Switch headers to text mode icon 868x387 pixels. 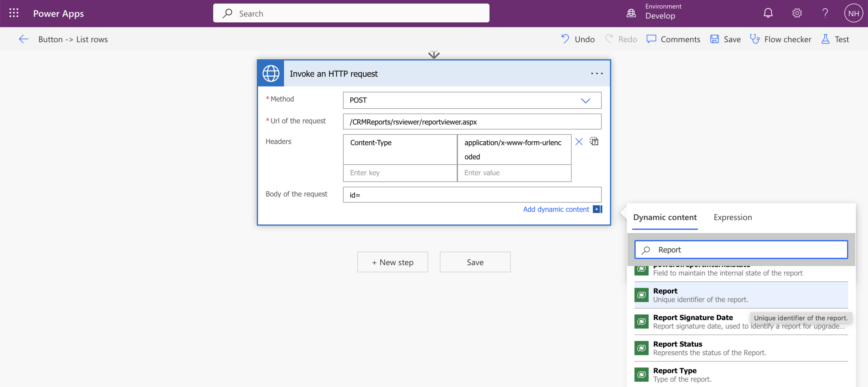tap(594, 142)
